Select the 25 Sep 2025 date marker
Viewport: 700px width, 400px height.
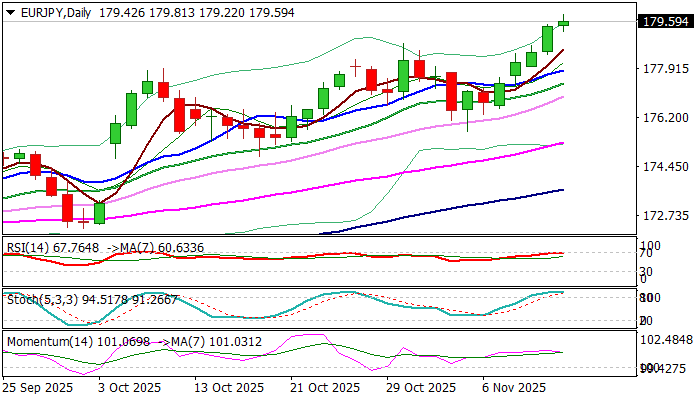click(39, 388)
